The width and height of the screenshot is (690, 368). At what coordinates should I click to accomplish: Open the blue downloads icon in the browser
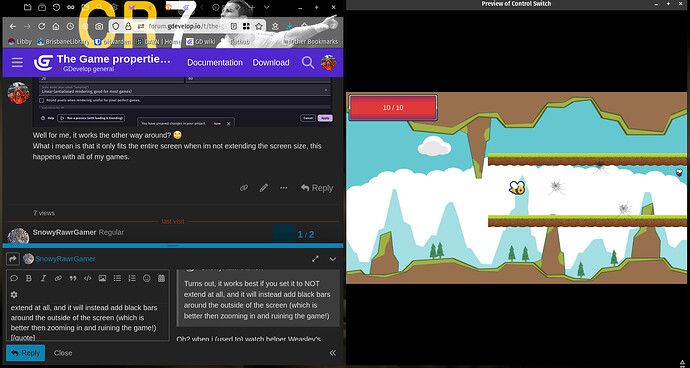click(290, 26)
